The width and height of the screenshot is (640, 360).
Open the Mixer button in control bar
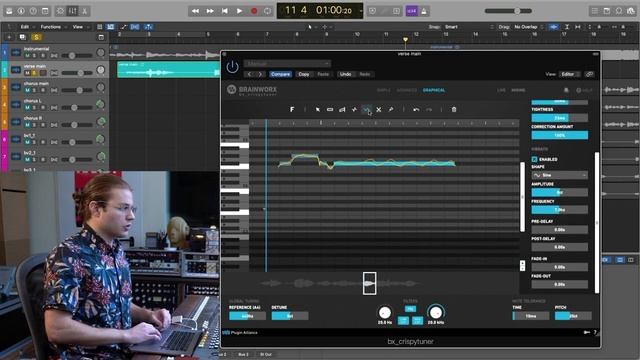(x=73, y=11)
